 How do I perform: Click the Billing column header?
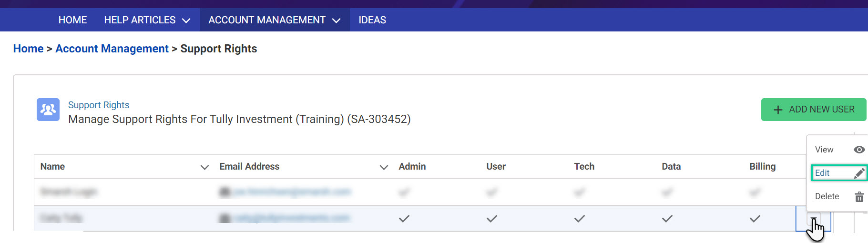pyautogui.click(x=762, y=166)
